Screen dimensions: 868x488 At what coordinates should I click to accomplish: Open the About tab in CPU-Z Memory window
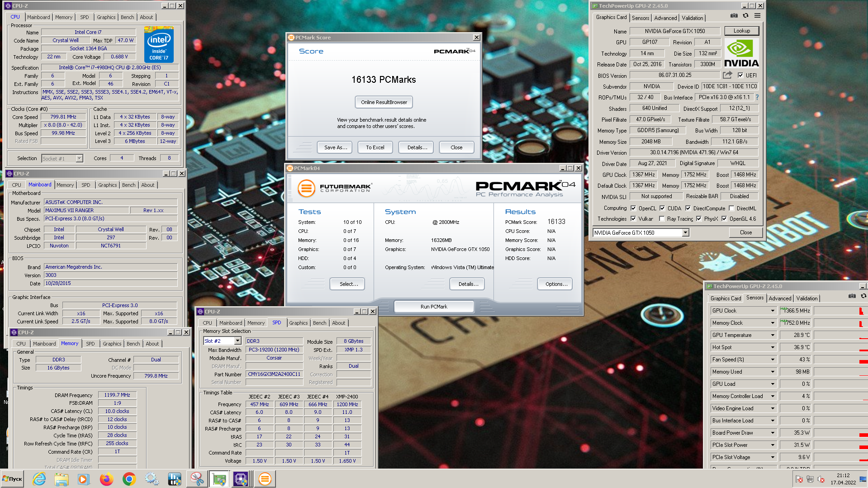coord(152,344)
